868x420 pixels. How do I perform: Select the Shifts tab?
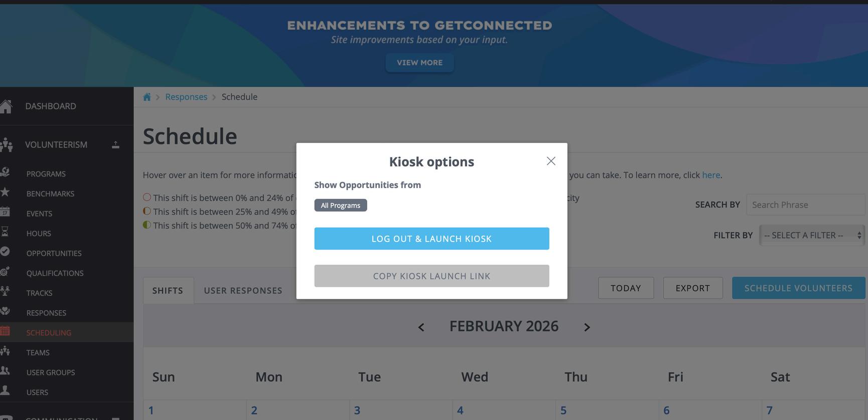pos(168,291)
